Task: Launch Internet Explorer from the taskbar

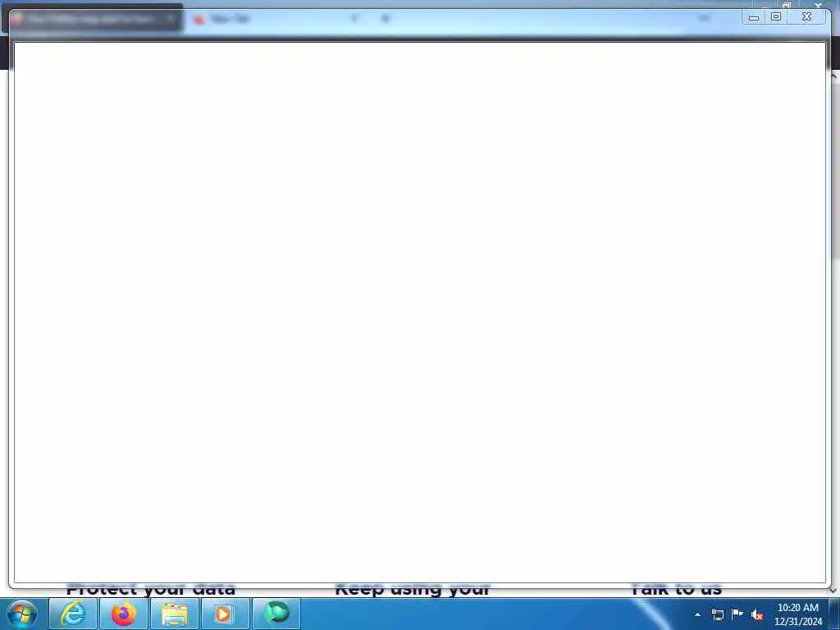Action: point(73,614)
